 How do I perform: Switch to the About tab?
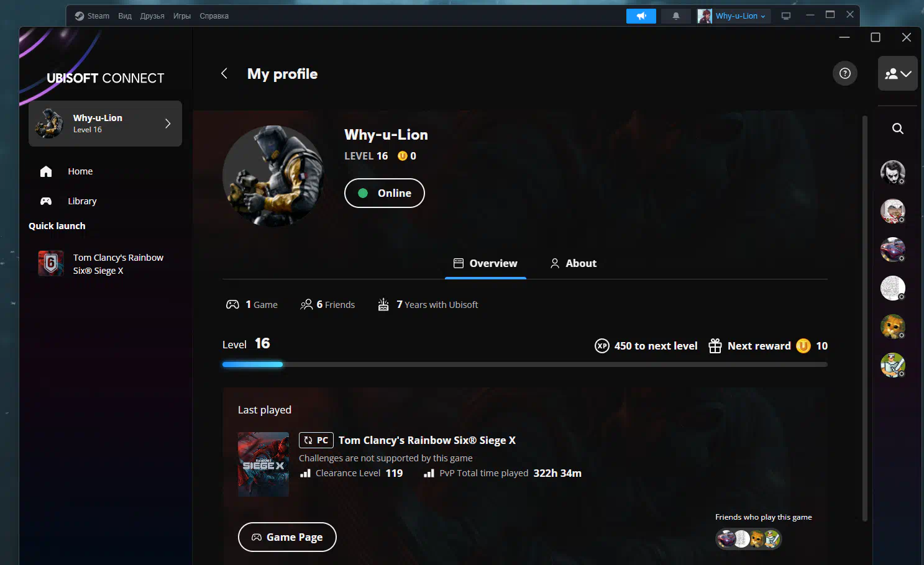573,263
